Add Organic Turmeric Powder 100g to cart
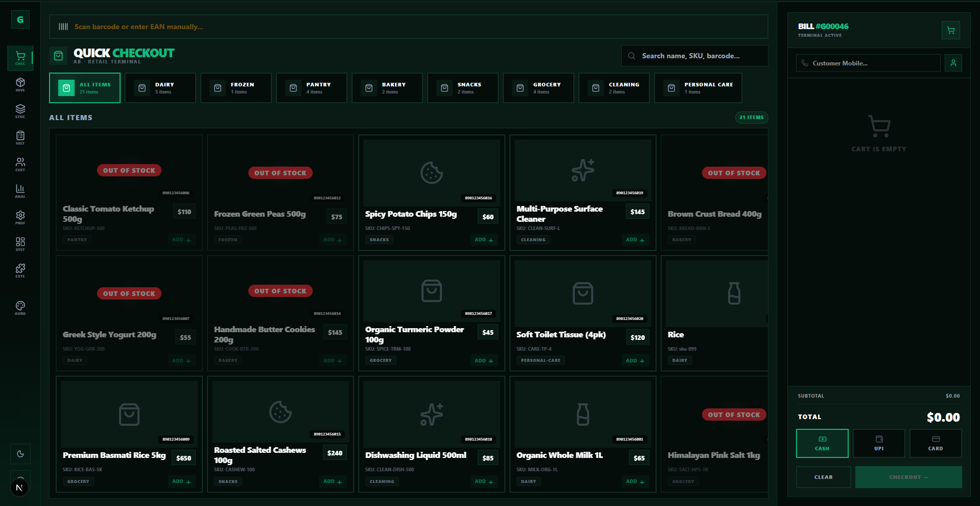 [x=484, y=361]
